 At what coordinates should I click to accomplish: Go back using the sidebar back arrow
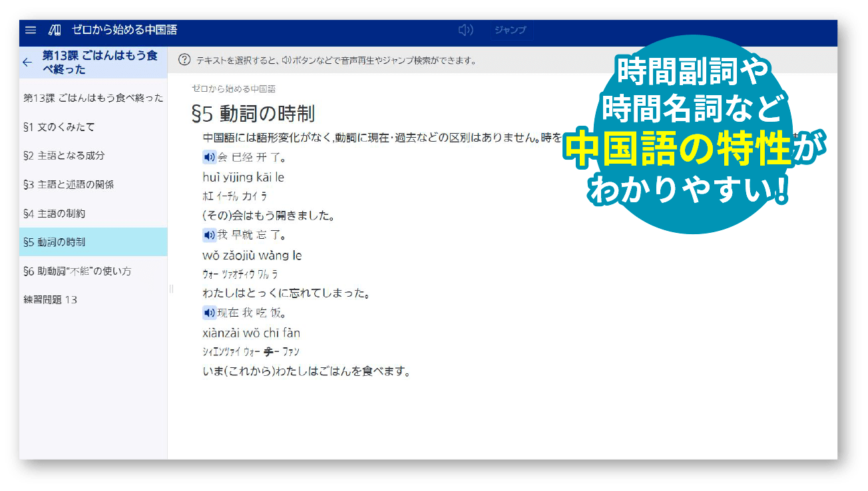click(x=27, y=62)
